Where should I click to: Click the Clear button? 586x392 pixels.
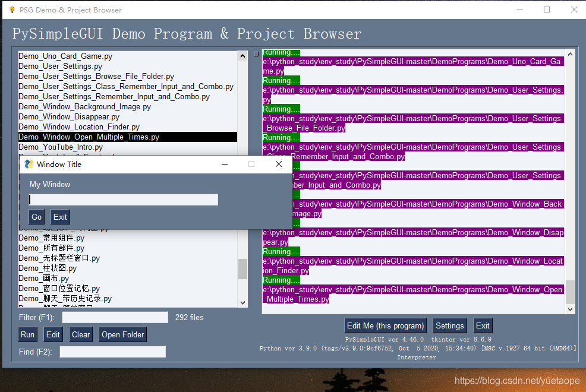coord(81,334)
